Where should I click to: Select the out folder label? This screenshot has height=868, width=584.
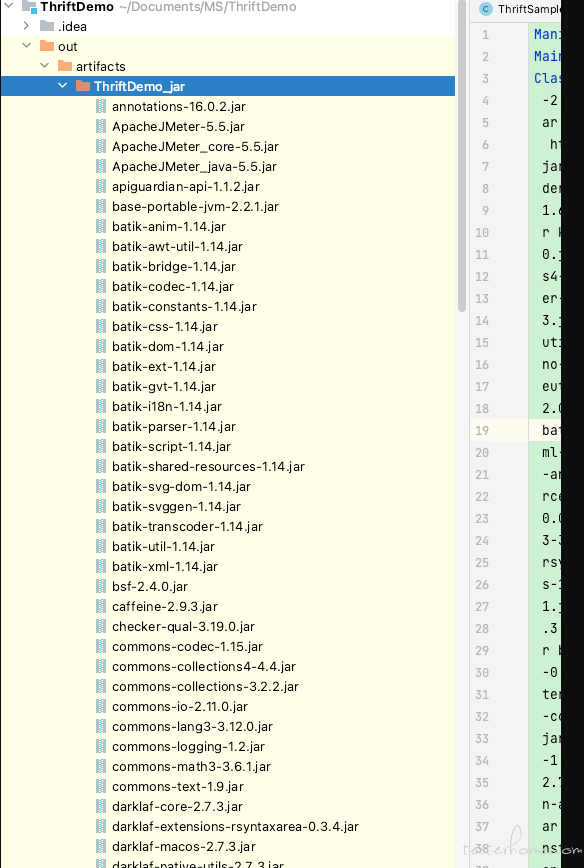pos(68,46)
